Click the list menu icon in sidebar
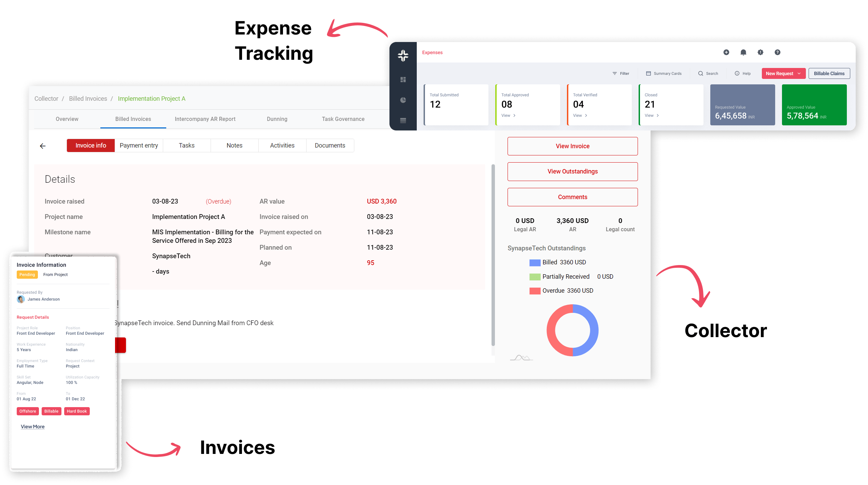 pos(403,121)
